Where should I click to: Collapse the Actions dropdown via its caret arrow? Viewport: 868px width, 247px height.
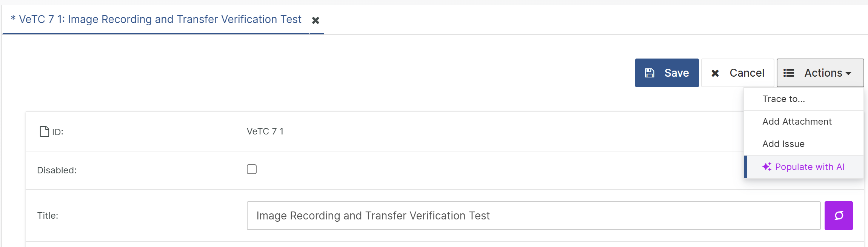[848, 74]
